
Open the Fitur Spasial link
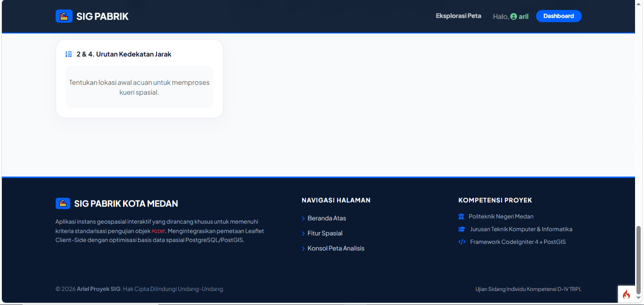(x=325, y=233)
